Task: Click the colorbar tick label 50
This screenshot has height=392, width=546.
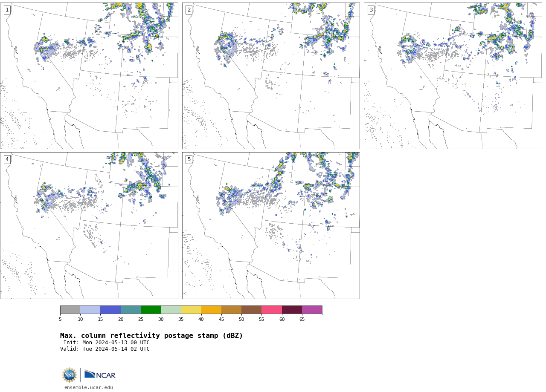Action: pos(241,319)
